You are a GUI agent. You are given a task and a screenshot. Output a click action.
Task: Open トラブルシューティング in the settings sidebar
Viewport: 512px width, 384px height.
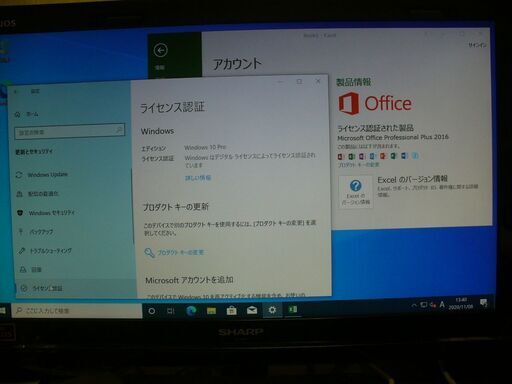pyautogui.click(x=45, y=251)
